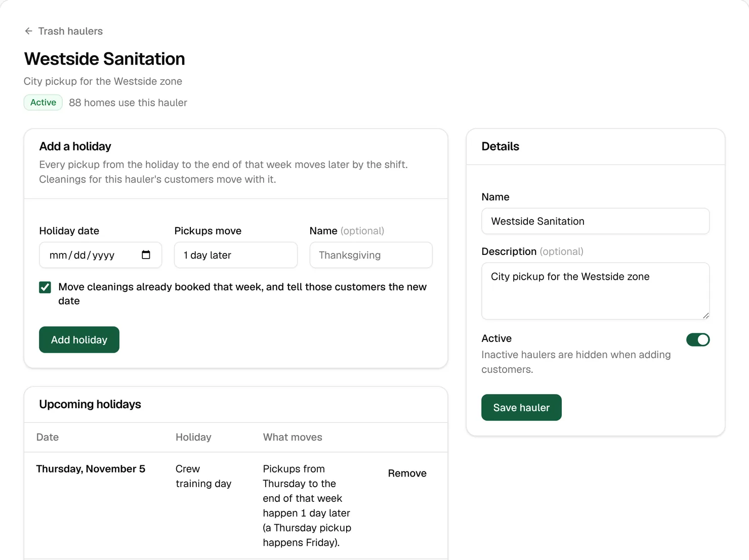749x560 pixels.
Task: Click the Thursday, November 5 cell
Action: [91, 469]
